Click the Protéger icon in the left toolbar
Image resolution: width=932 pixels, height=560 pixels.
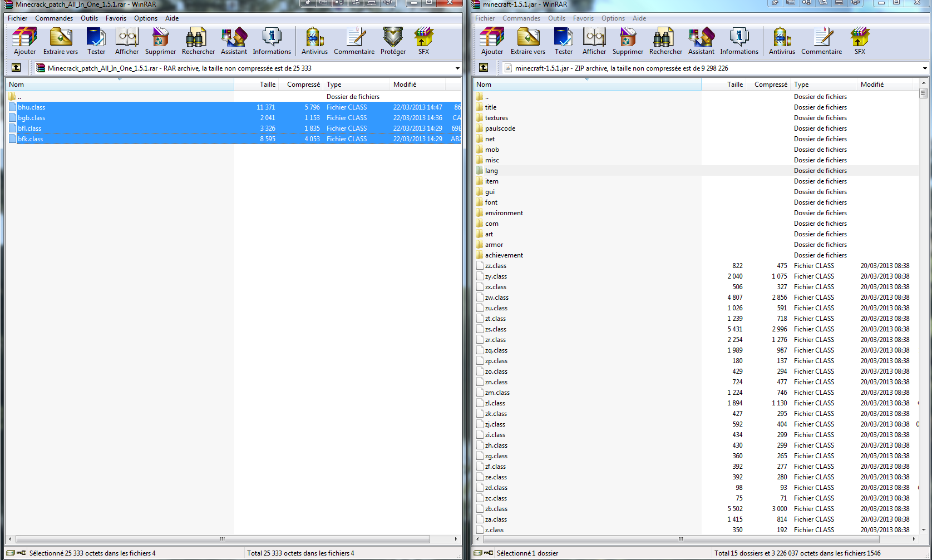click(x=393, y=41)
